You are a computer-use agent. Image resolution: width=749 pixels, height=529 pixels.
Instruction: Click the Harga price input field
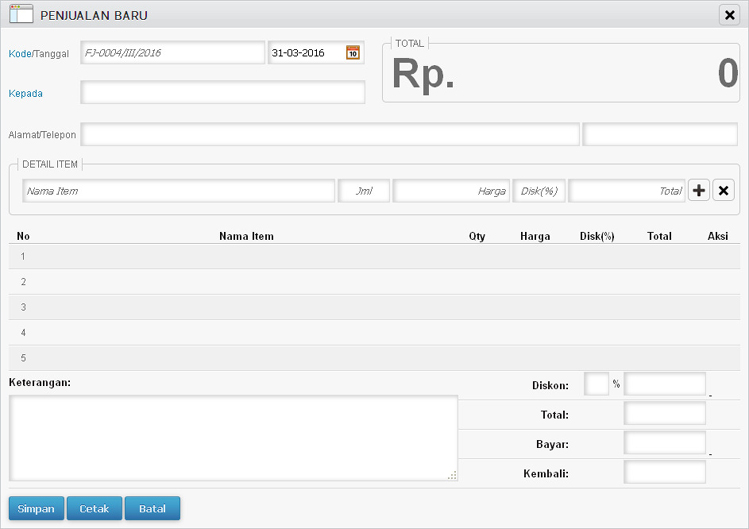point(451,191)
